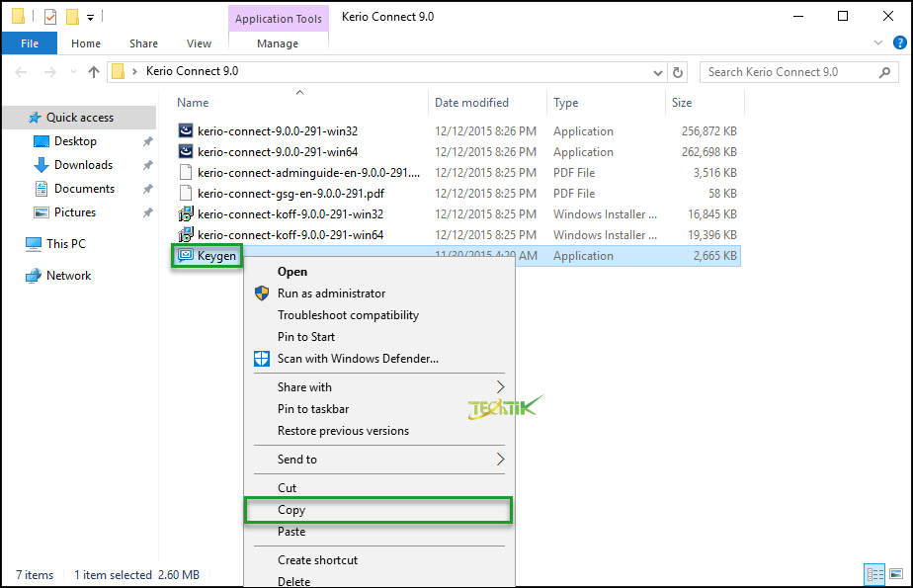913x588 pixels.
Task: Open the File tab
Action: (30, 43)
